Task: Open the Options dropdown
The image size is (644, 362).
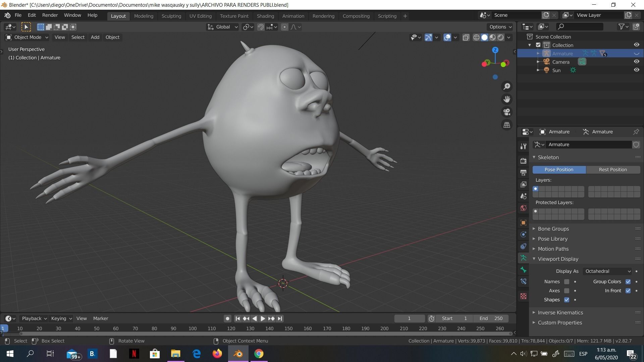Action: click(500, 27)
